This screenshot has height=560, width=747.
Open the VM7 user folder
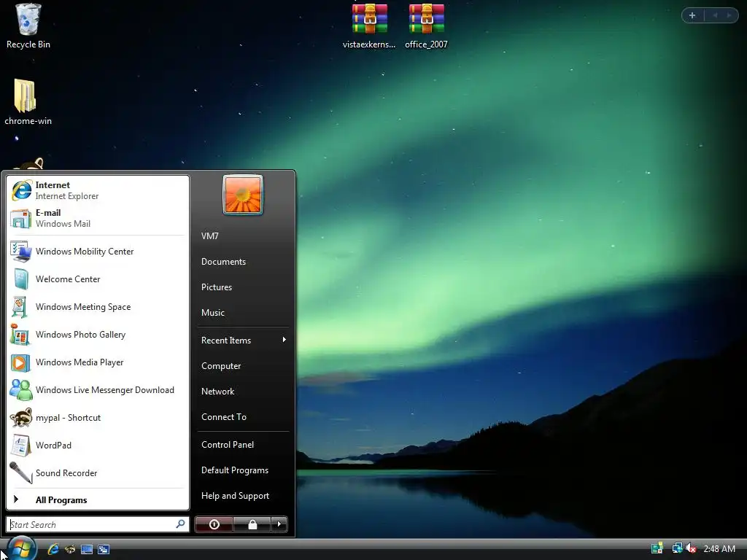[243, 236]
